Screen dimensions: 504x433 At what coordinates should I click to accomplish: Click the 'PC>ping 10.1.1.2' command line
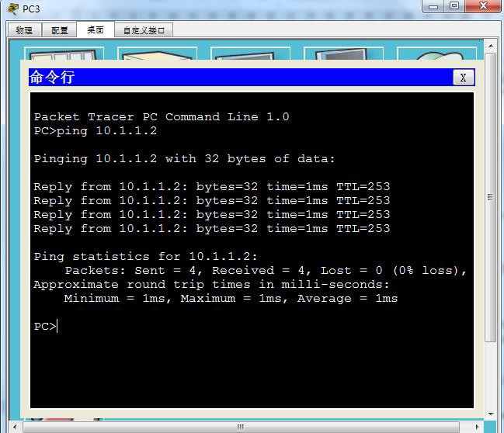96,130
